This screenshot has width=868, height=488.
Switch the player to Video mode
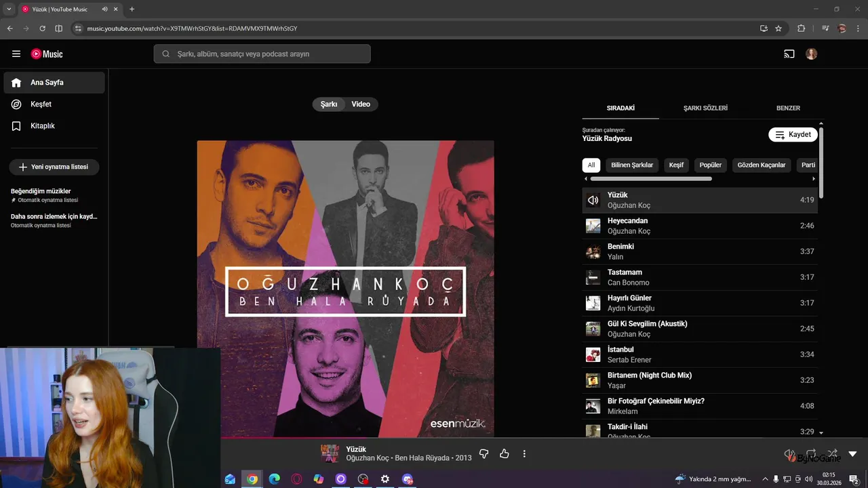click(x=361, y=104)
